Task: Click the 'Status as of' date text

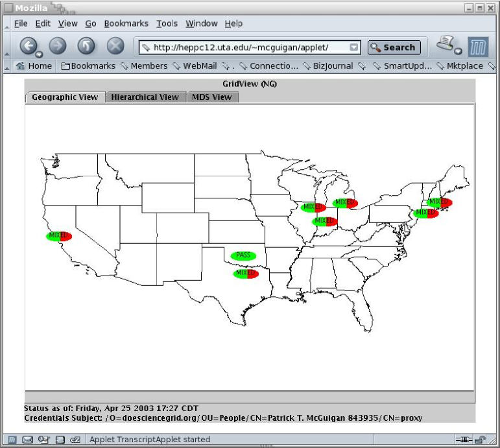Action: [x=112, y=408]
